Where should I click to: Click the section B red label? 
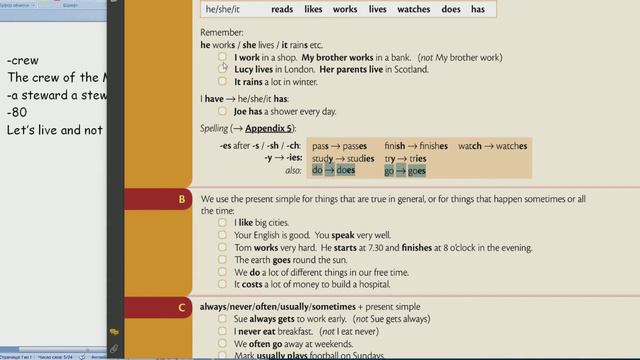click(x=158, y=199)
